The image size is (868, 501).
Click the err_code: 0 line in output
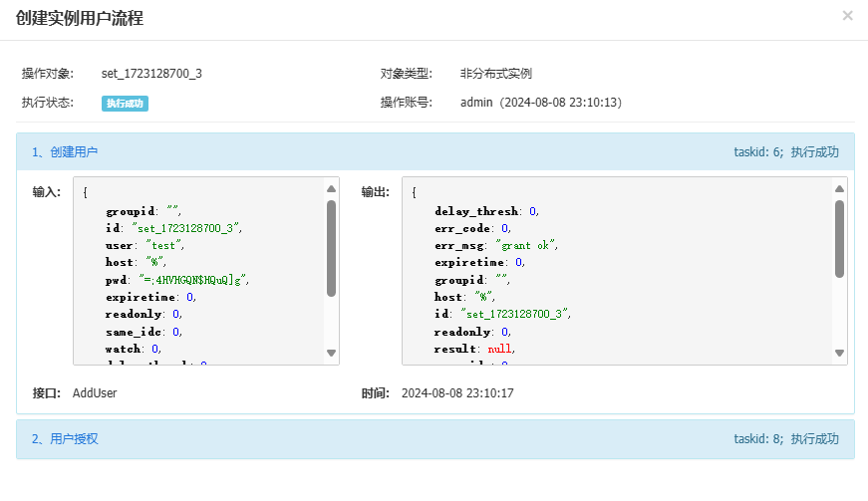pyautogui.click(x=472, y=228)
